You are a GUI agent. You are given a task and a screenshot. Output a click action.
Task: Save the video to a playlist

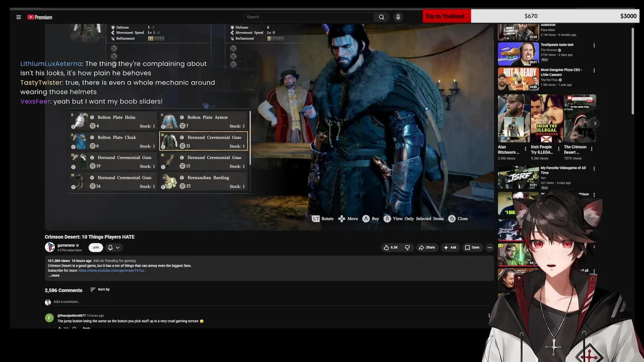pyautogui.click(x=472, y=247)
